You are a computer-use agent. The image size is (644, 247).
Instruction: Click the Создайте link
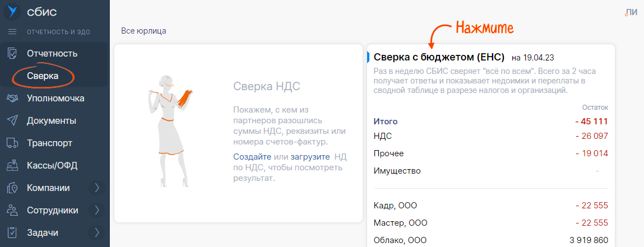(x=252, y=157)
